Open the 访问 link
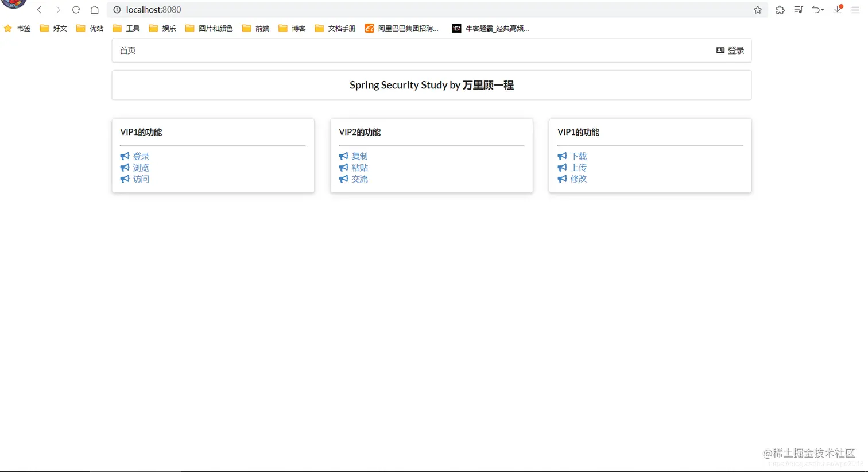The width and height of the screenshot is (868, 472). click(141, 179)
